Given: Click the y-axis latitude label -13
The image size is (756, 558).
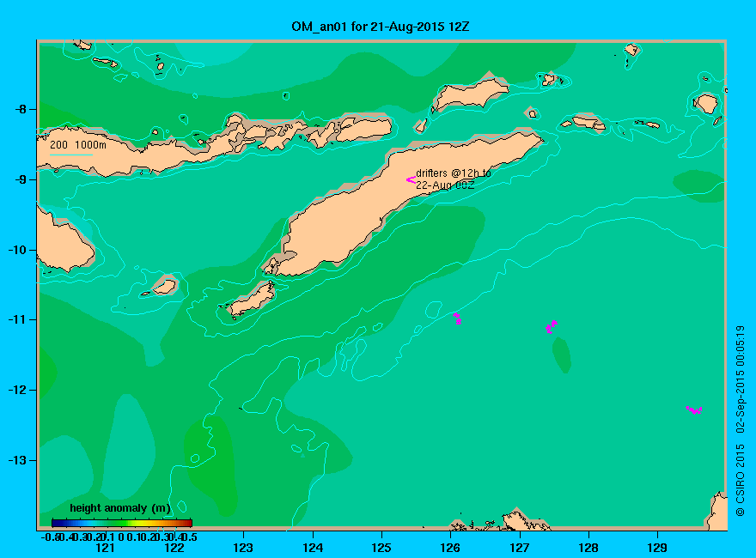Looking at the screenshot, I should pos(18,460).
